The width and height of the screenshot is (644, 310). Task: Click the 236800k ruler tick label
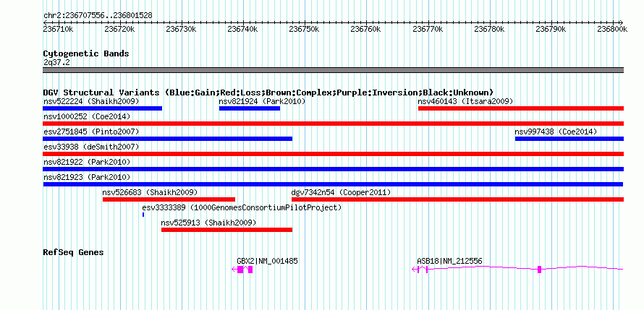(x=612, y=29)
